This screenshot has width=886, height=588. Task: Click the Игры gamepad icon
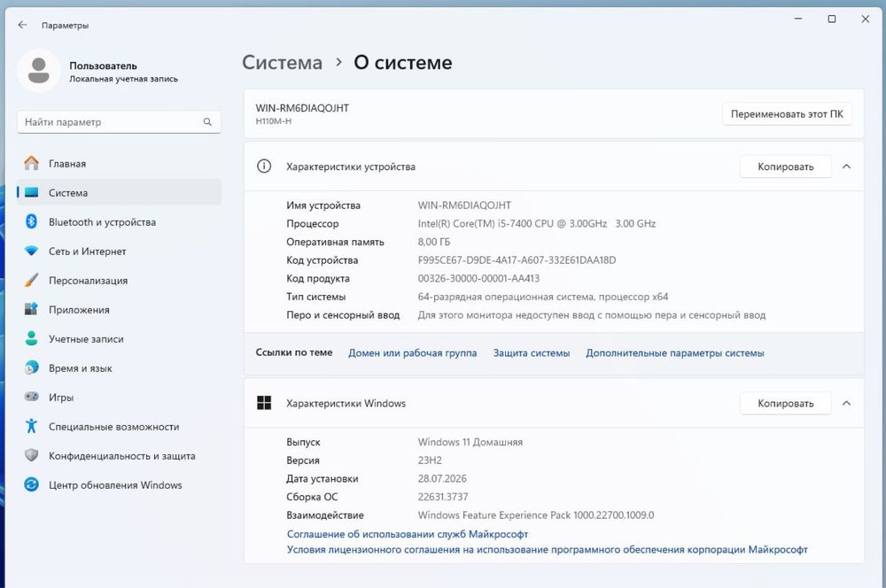[32, 397]
